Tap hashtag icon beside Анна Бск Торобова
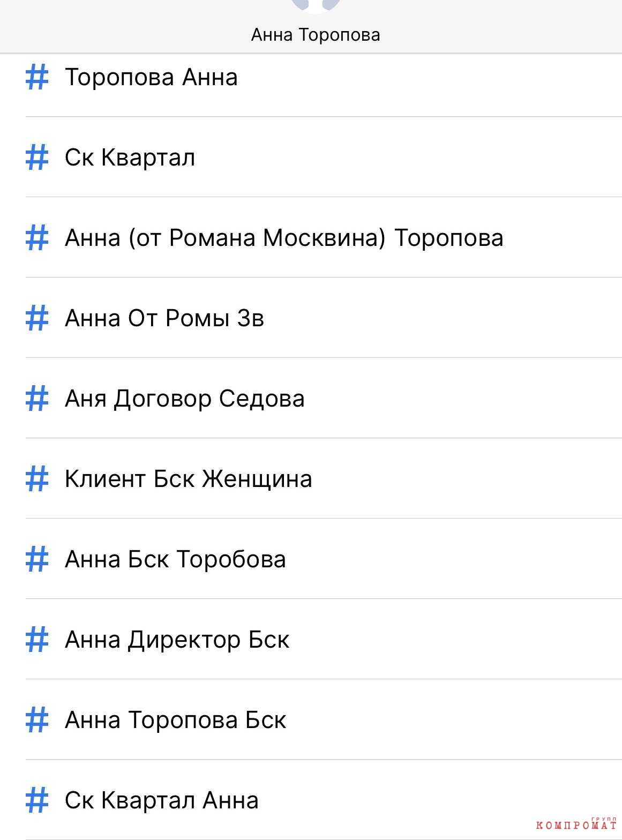The image size is (622, 840). (37, 559)
